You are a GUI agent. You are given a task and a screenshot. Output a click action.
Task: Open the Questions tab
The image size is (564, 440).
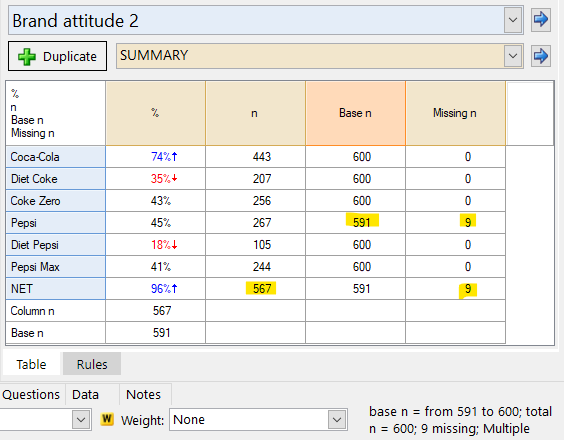(x=31, y=395)
